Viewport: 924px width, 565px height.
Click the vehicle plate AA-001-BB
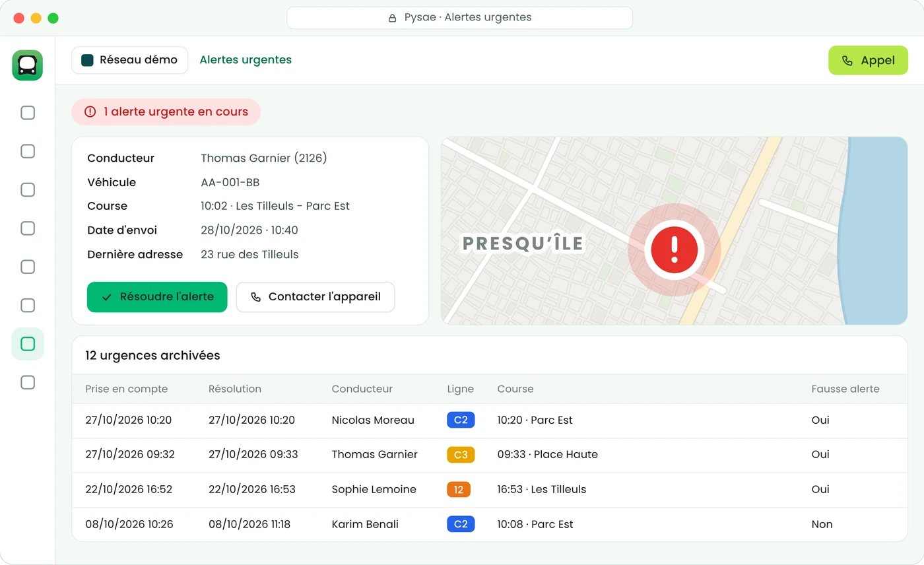click(230, 183)
